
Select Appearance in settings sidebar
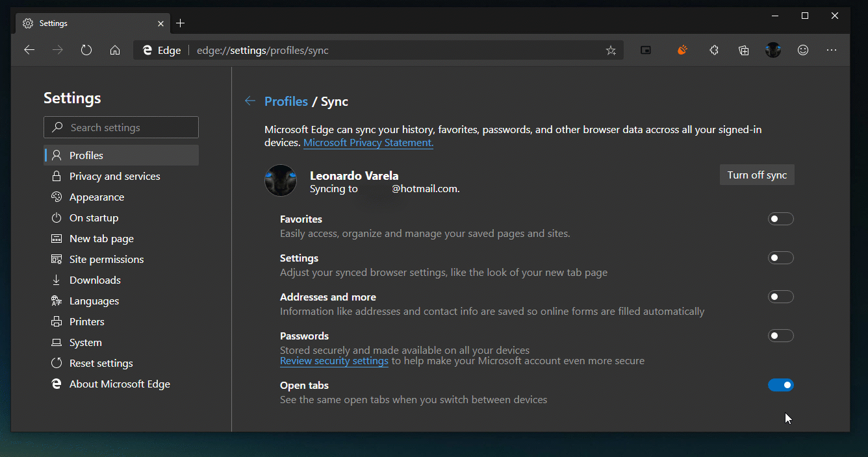96,197
